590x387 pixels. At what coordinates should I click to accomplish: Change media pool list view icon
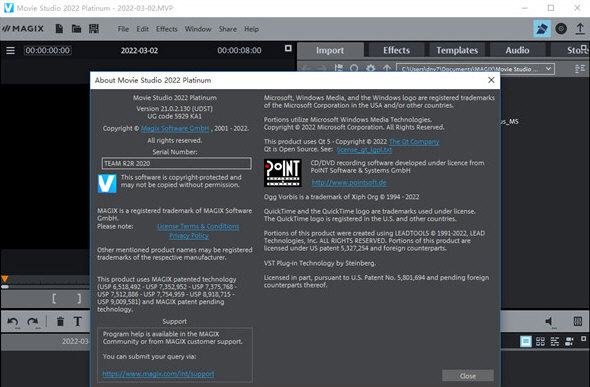[580, 69]
